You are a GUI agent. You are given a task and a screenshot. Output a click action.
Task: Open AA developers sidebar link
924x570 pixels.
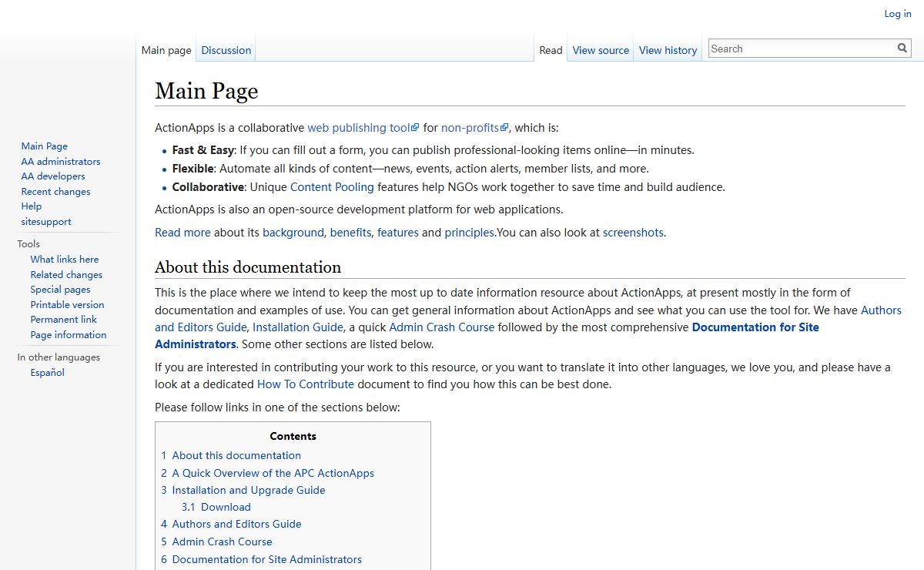53,176
